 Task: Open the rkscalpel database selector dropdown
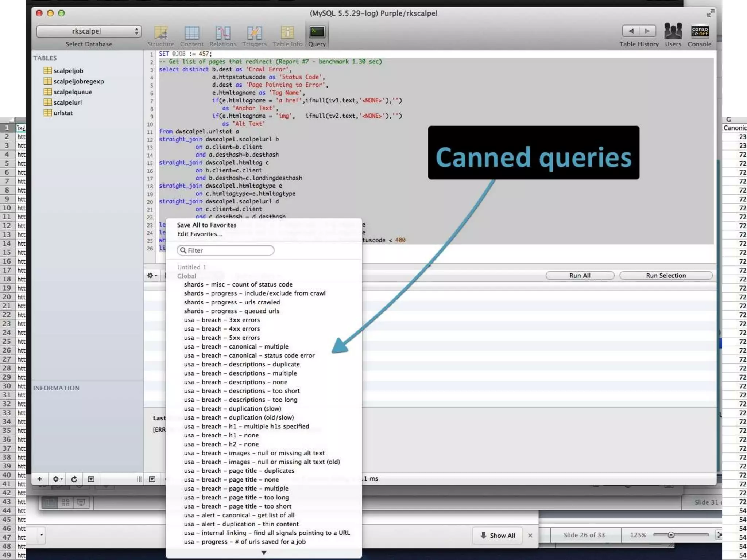89,31
